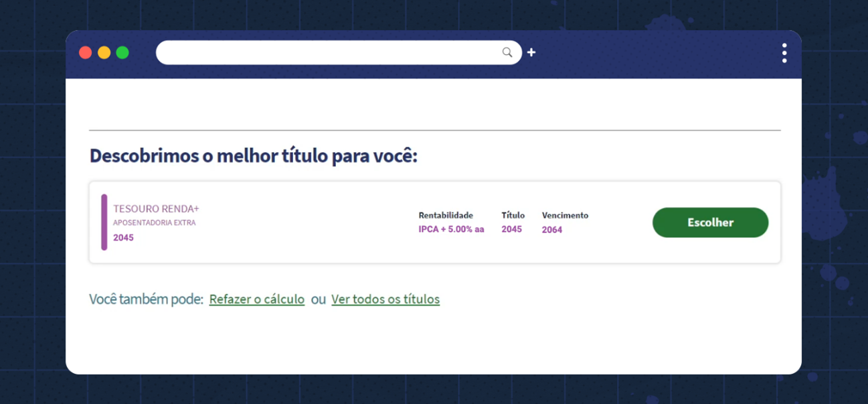Click the Vencimento value 2064
Viewport: 868px width, 404px height.
tap(552, 230)
